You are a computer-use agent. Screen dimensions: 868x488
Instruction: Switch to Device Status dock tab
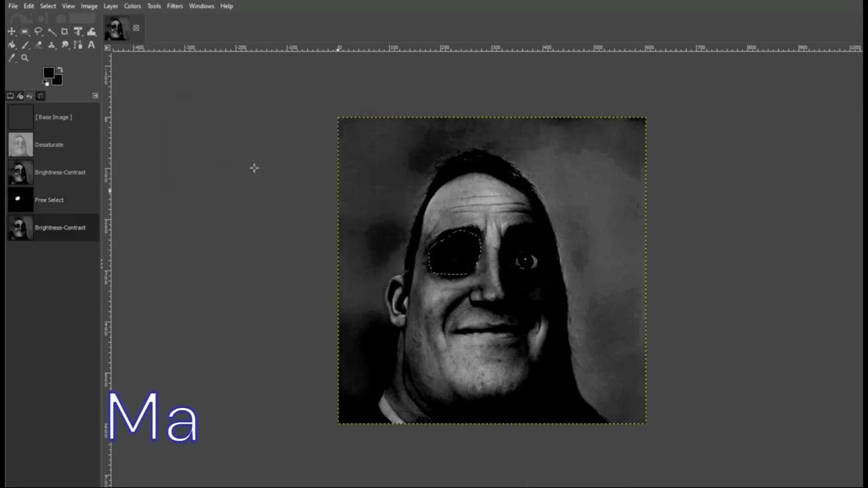pyautogui.click(x=20, y=96)
